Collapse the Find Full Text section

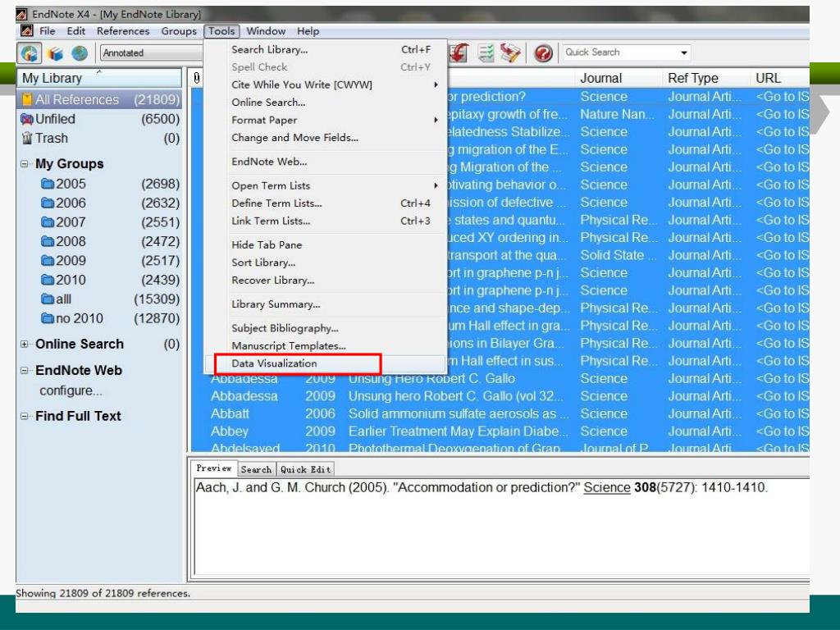pos(24,416)
